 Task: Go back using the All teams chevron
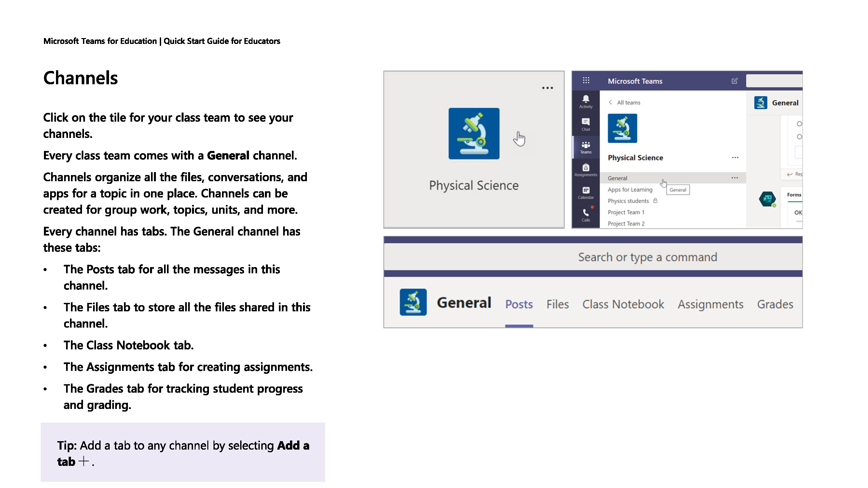point(610,102)
